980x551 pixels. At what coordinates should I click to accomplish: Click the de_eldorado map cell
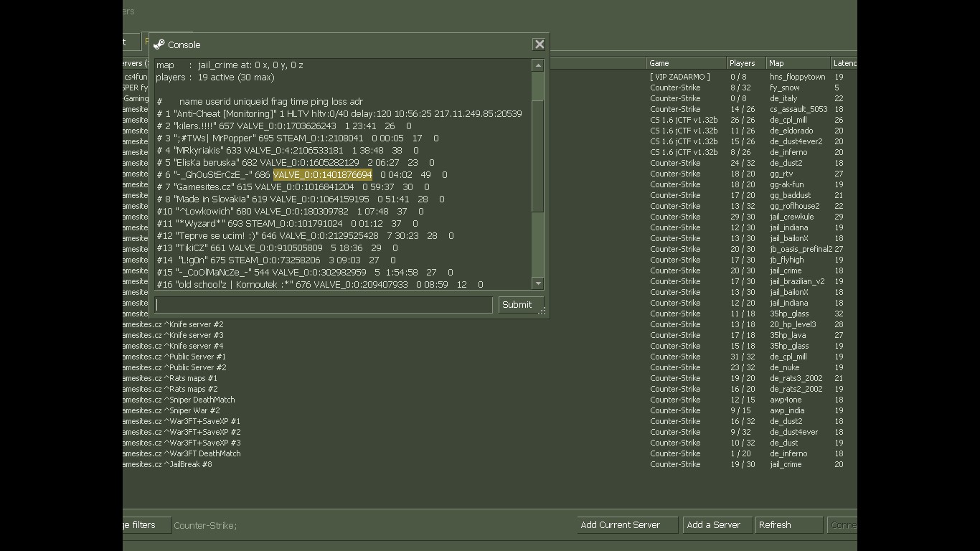791,131
